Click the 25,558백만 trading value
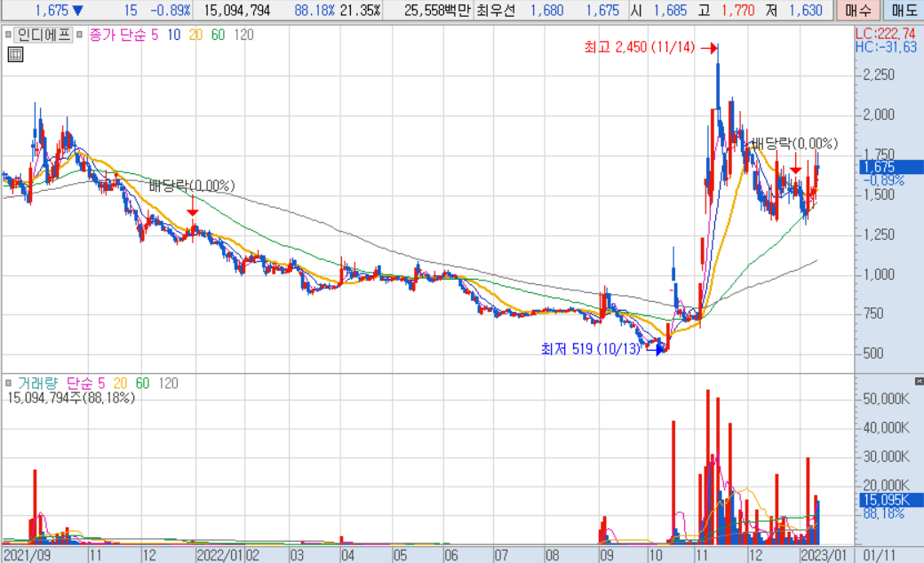924x563 pixels. click(x=436, y=11)
